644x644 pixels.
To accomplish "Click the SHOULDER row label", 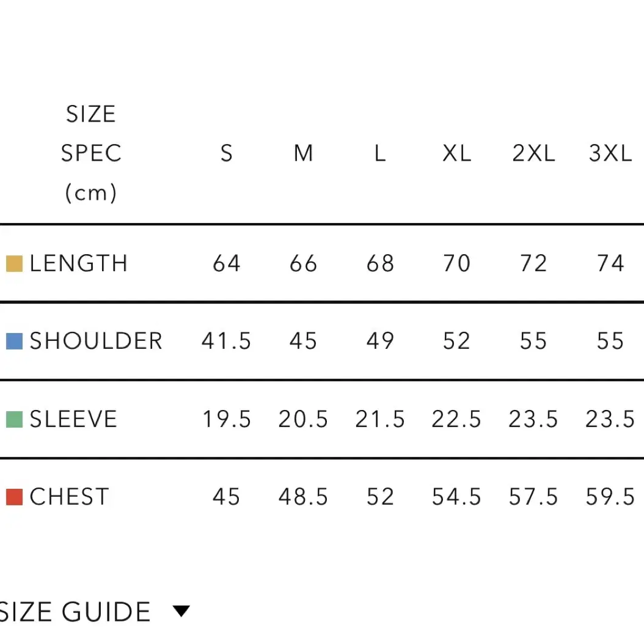I will 96,341.
